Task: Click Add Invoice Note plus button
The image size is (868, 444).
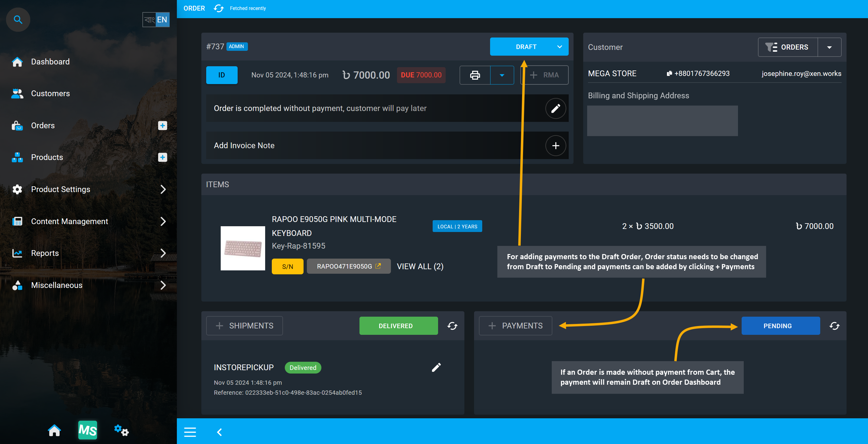Action: 556,145
